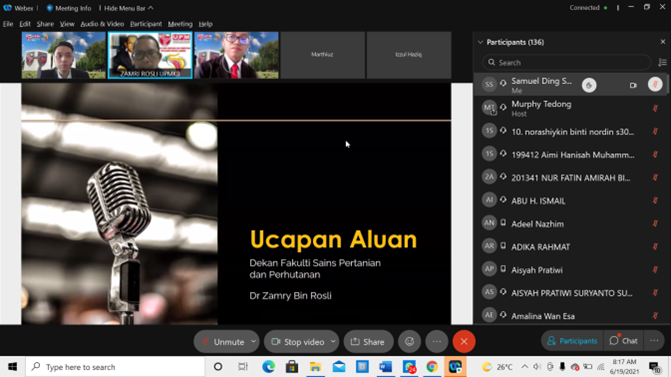Close the Participants panel
The height and width of the screenshot is (377, 671).
(x=662, y=42)
